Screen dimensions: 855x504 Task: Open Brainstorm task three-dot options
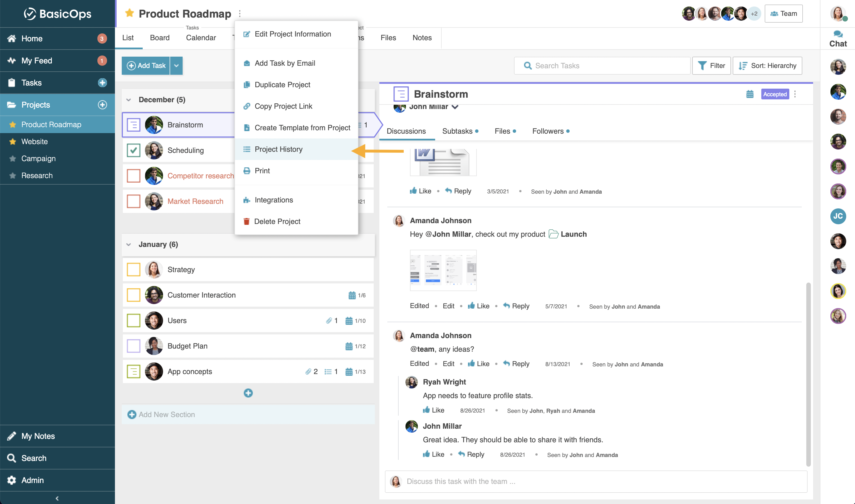(795, 94)
